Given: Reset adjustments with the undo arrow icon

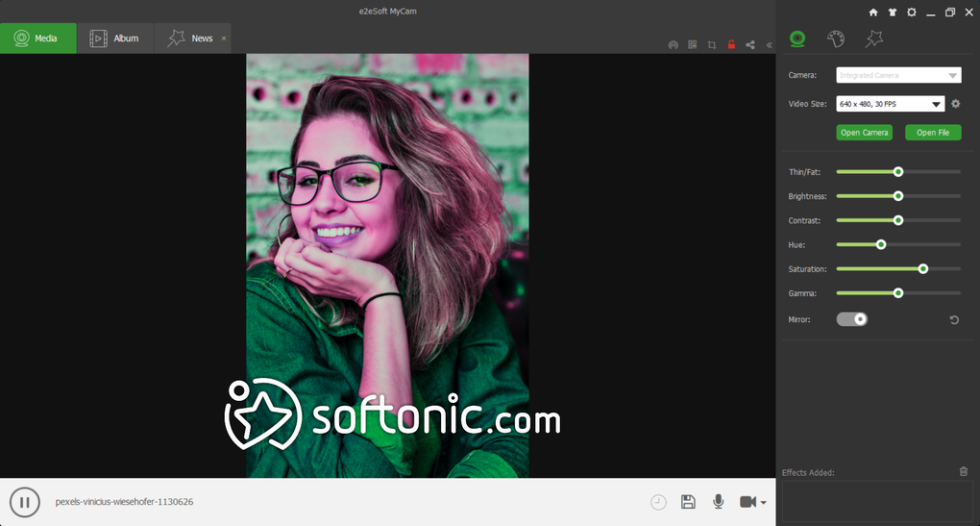Looking at the screenshot, I should 954,320.
